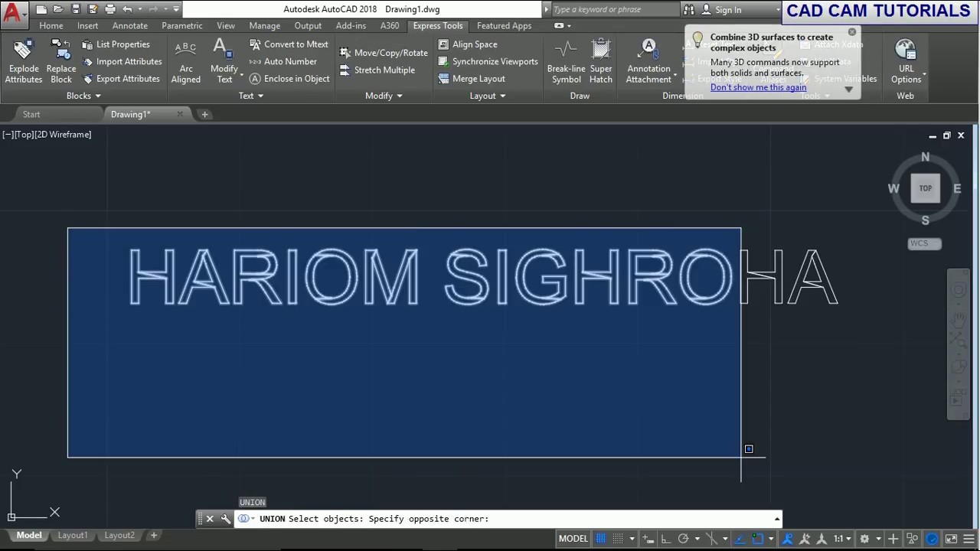Click the MODEL space button in status bar
980x551 pixels.
573,539
